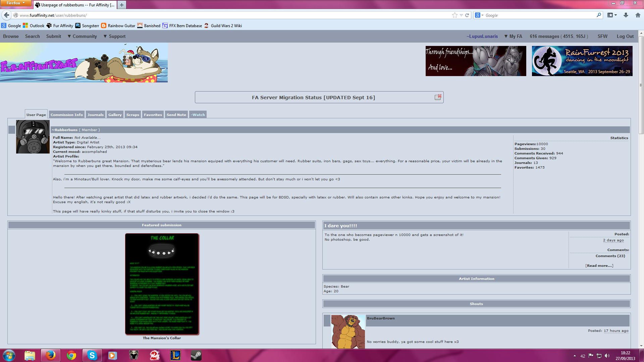Toggle the -Watch button for Rubberbuns

[198, 115]
